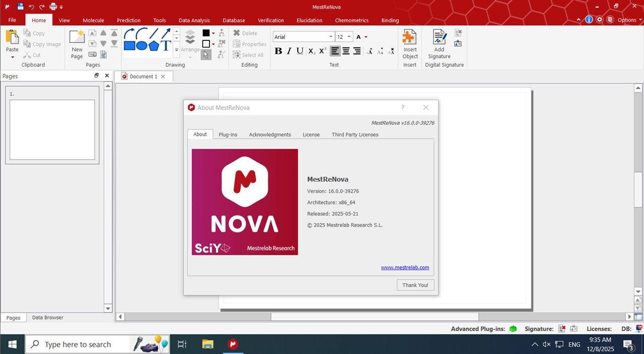Apply subscript formatting
The width and height of the screenshot is (644, 354).
311,51
